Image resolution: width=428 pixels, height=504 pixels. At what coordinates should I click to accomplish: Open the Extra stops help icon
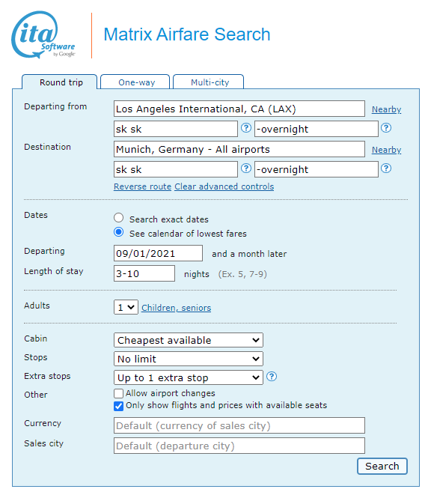point(272,377)
